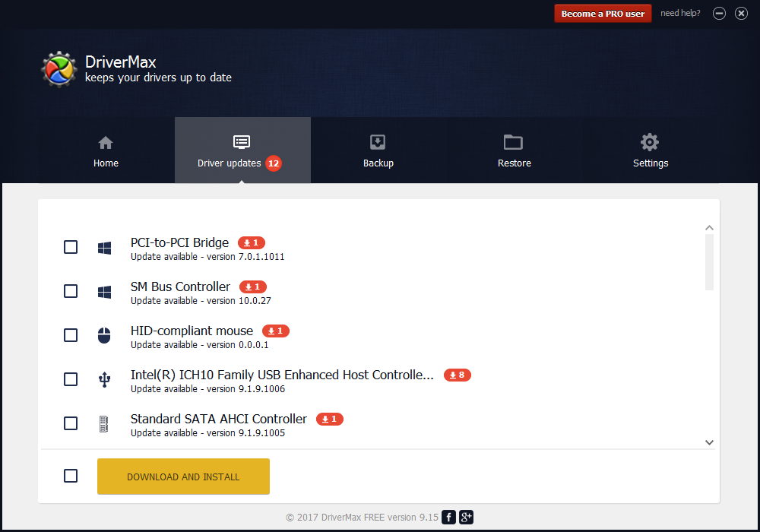Click the DOWNLOAD AND INSTALL button
Viewport: 760px width, 532px height.
(183, 477)
